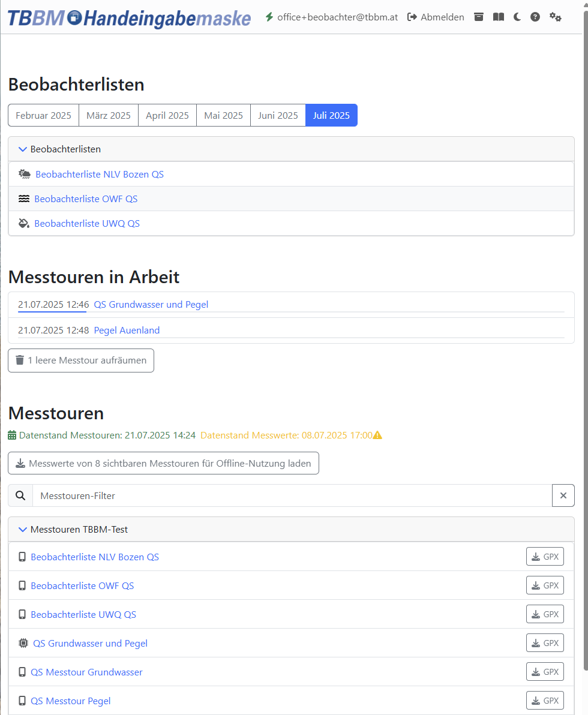Click mobile icon beside Messtouren NLV Bozen QS
This screenshot has width=588, height=715.
[22, 557]
